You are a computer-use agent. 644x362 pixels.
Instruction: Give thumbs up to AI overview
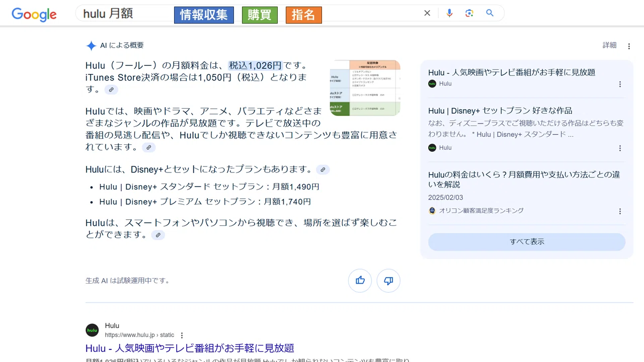(360, 281)
